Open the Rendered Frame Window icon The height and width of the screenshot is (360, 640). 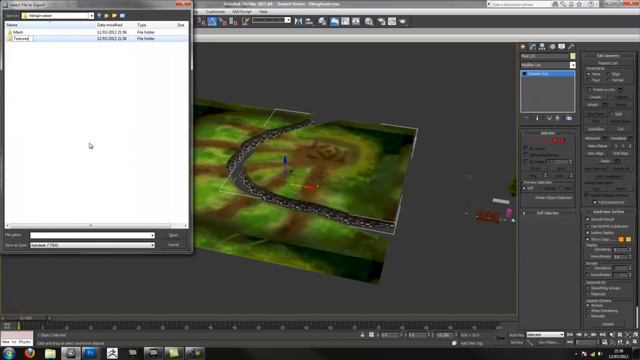[392, 21]
